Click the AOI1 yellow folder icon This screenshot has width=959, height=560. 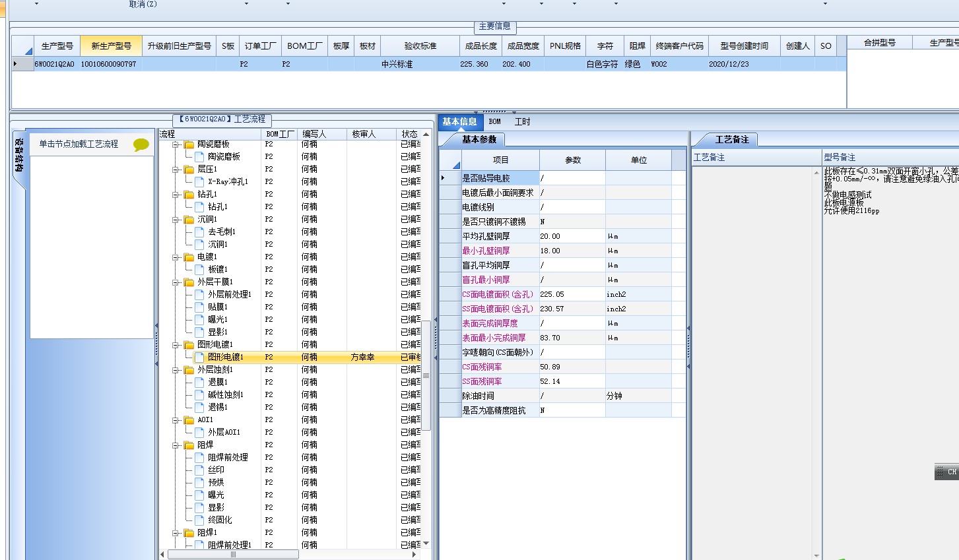click(x=189, y=420)
